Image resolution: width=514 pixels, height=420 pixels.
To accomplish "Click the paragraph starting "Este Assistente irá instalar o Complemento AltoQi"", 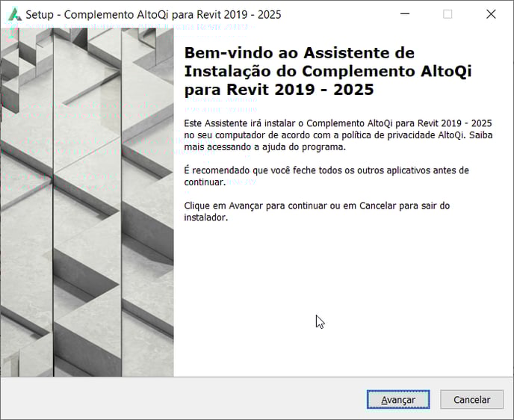I will 338,135.
